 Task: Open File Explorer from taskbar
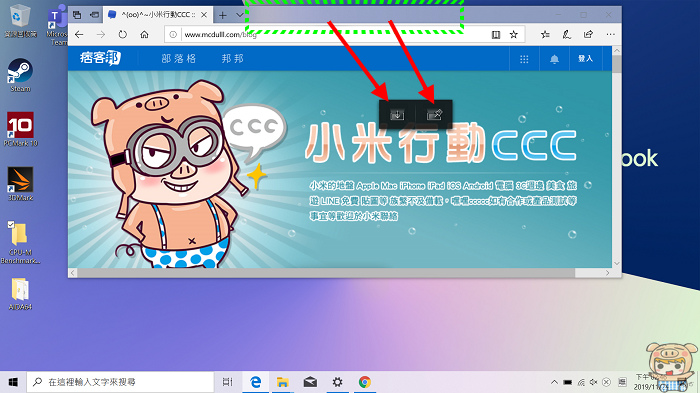[283, 382]
